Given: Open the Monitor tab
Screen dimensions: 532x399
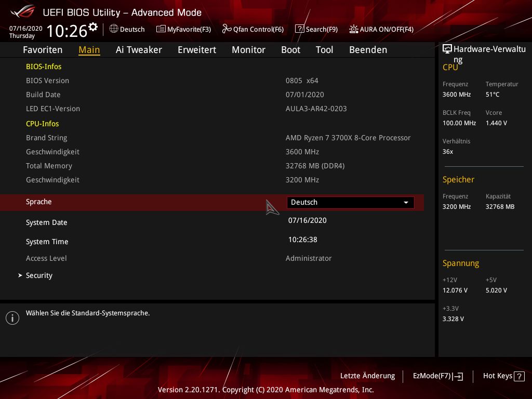Looking at the screenshot, I should [249, 49].
